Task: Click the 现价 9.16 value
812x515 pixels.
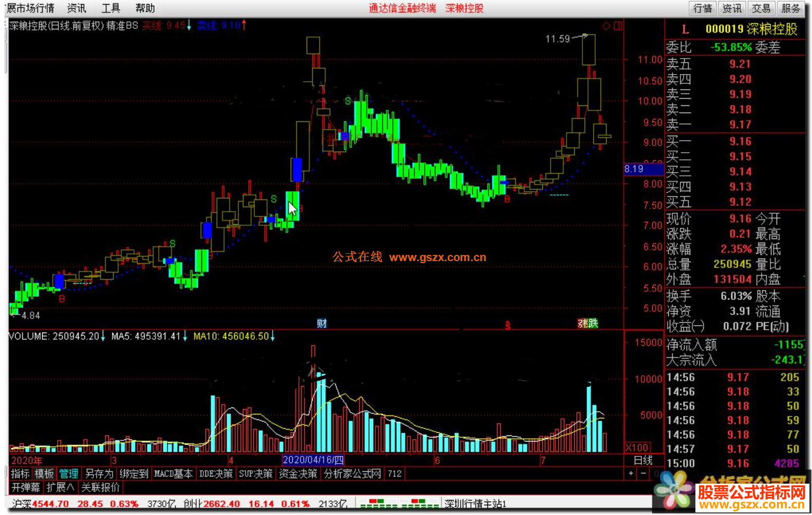Action: click(740, 218)
